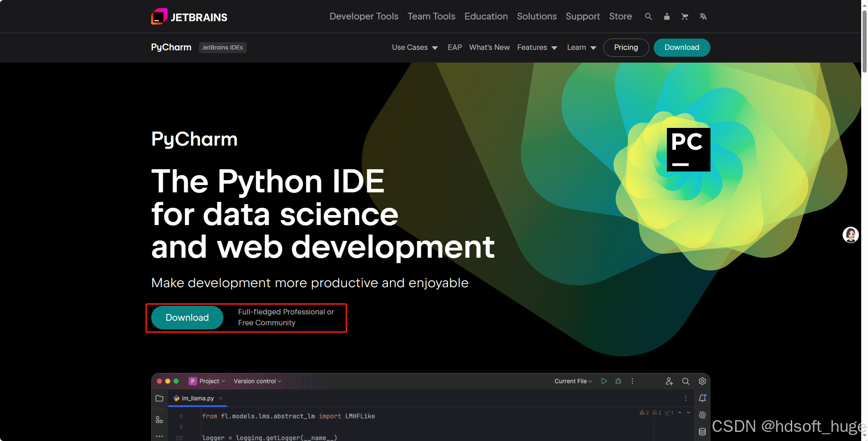868x441 pixels.
Task: Open the account profile icon
Action: pyautogui.click(x=666, y=16)
